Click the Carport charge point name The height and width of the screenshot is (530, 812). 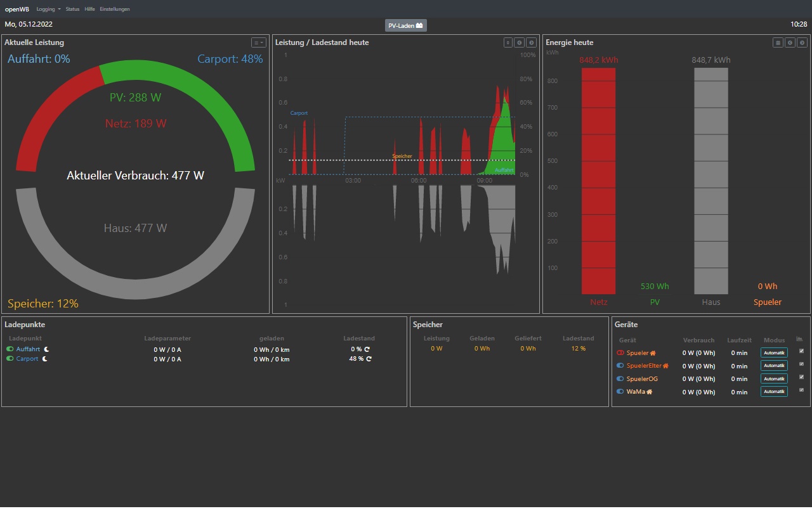tap(27, 359)
